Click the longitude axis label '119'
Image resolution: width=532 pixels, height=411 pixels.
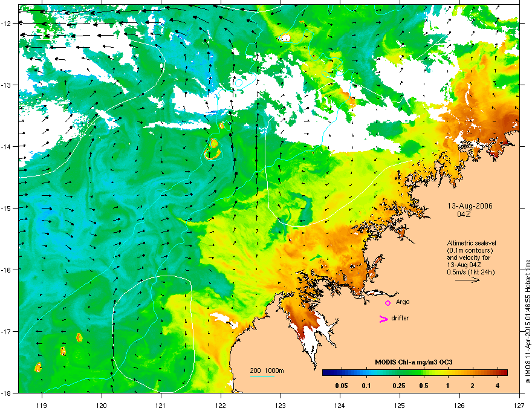coord(42,405)
